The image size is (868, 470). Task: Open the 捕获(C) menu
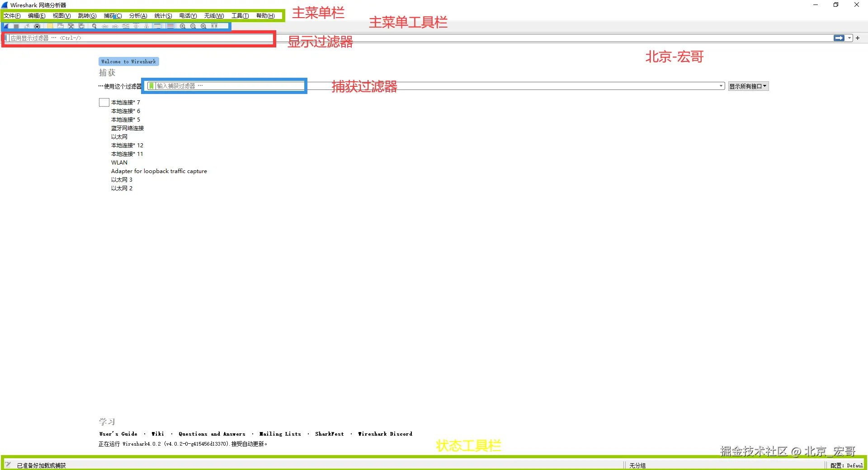click(x=113, y=16)
